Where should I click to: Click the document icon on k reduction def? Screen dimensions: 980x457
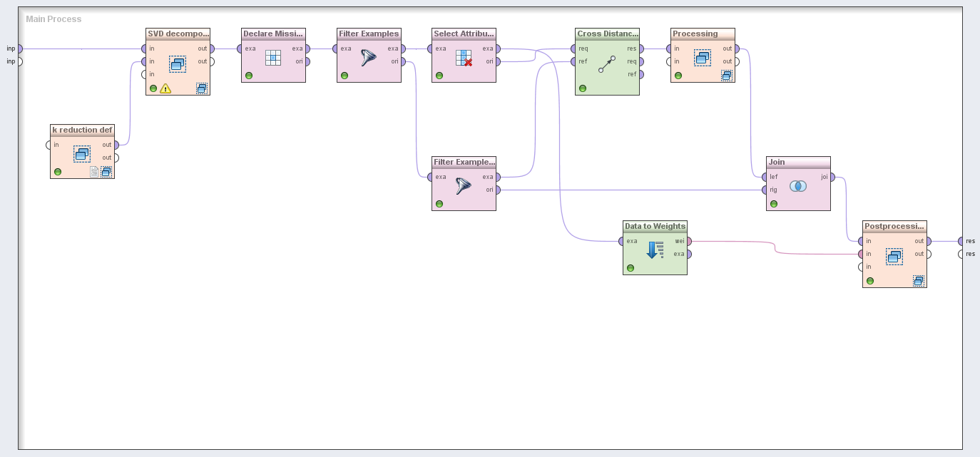click(x=94, y=172)
